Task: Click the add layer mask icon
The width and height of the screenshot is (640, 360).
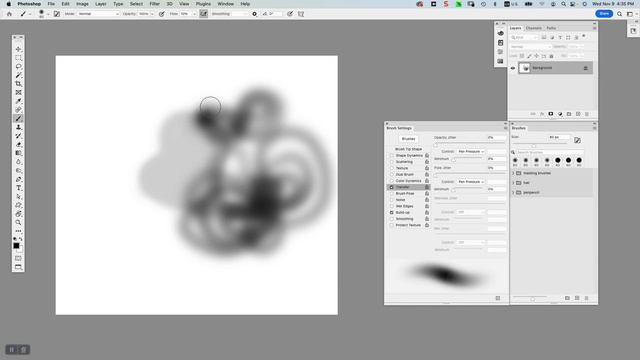Action: 551,114
